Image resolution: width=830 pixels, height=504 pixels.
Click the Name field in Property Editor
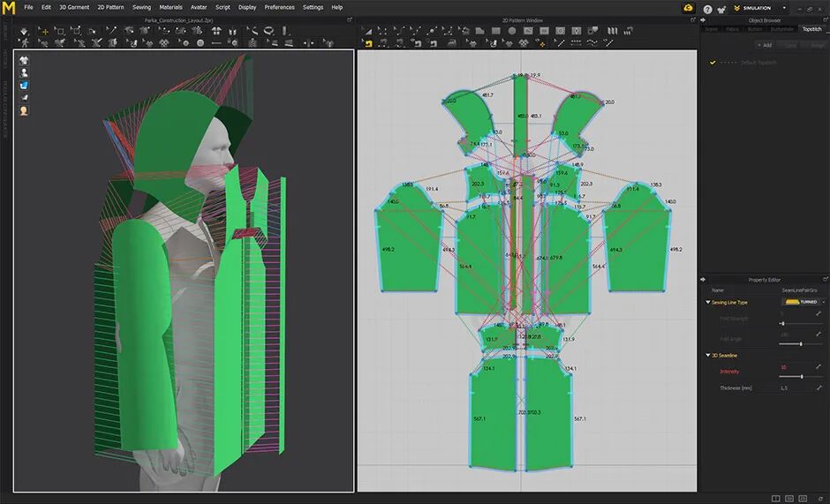pos(799,290)
